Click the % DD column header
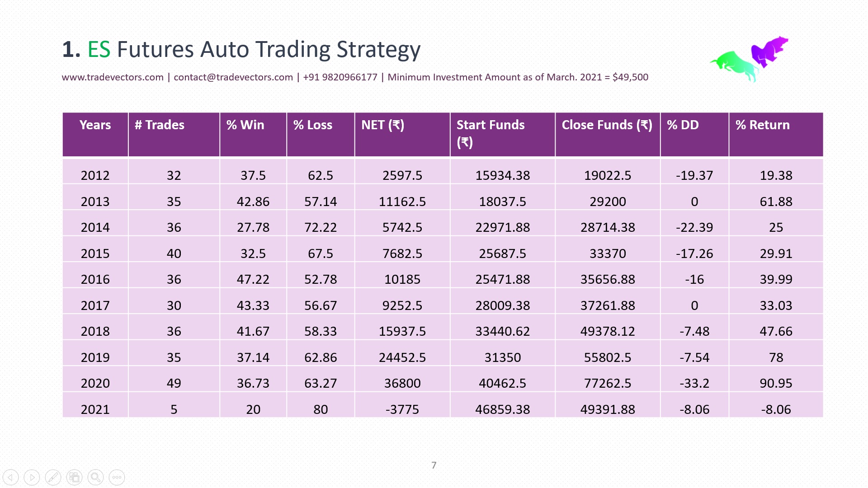Screen dimensions: 868x488 click(x=683, y=125)
